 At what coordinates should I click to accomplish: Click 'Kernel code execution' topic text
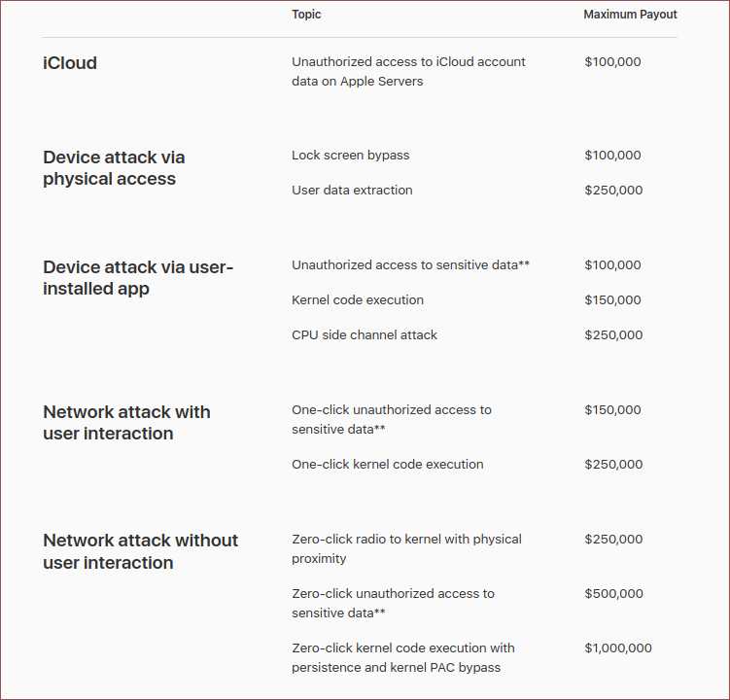[x=358, y=300]
